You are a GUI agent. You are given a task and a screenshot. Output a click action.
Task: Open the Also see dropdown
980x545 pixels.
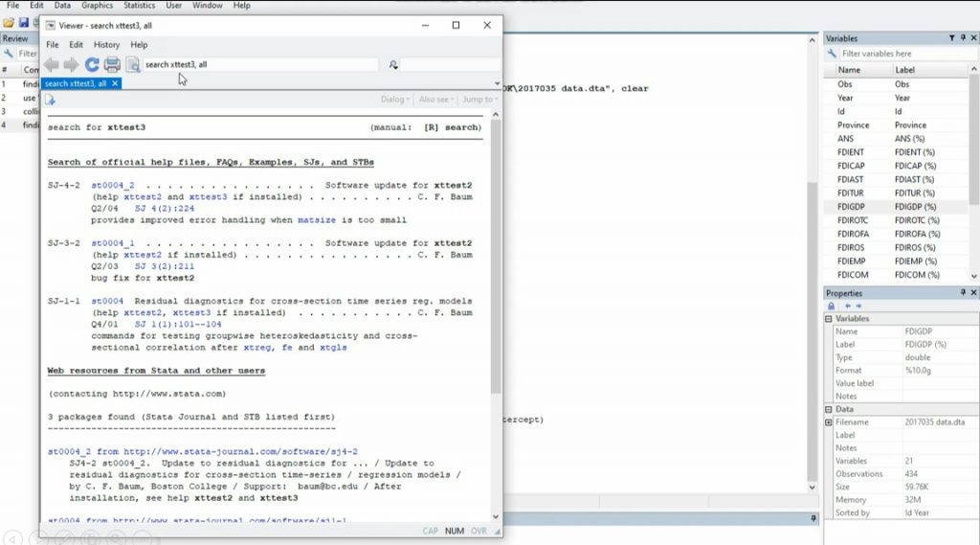436,100
